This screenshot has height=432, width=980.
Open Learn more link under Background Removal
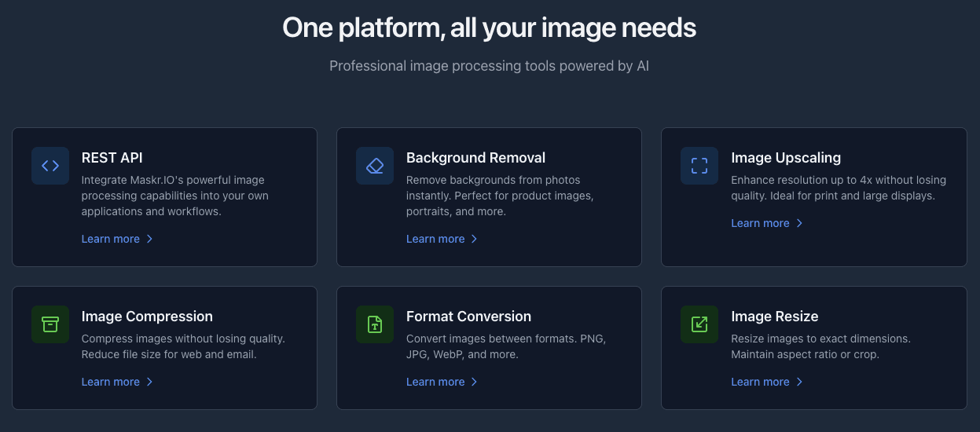[442, 239]
